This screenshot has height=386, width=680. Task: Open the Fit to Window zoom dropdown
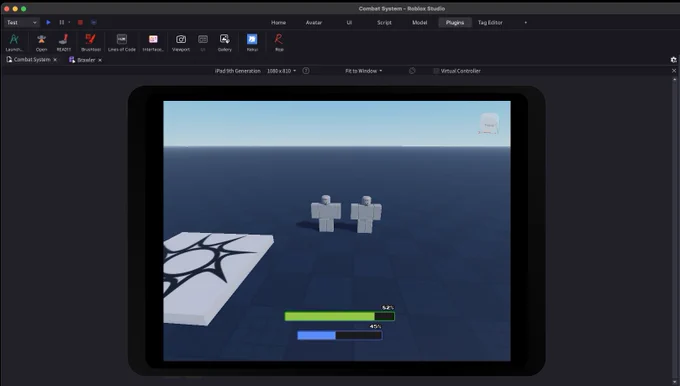coord(363,71)
